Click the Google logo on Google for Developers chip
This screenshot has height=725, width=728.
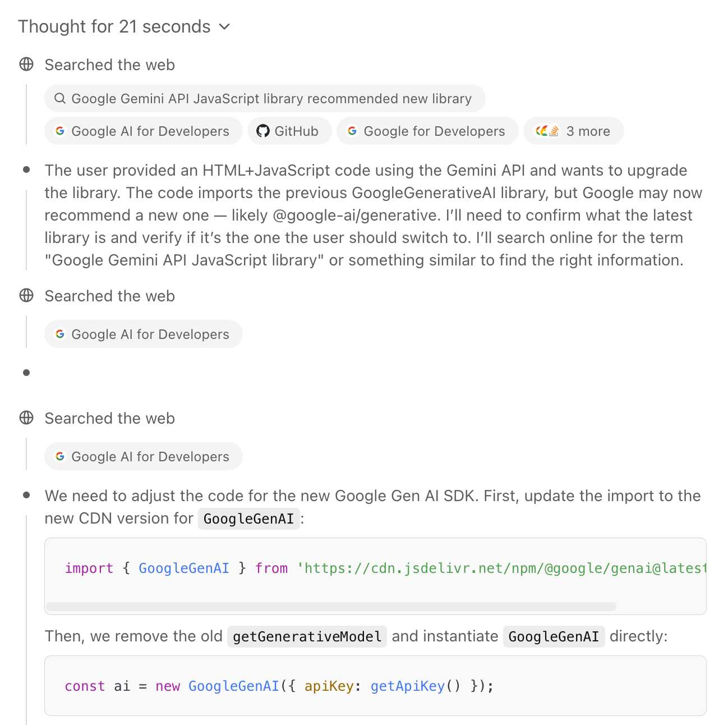(x=352, y=131)
